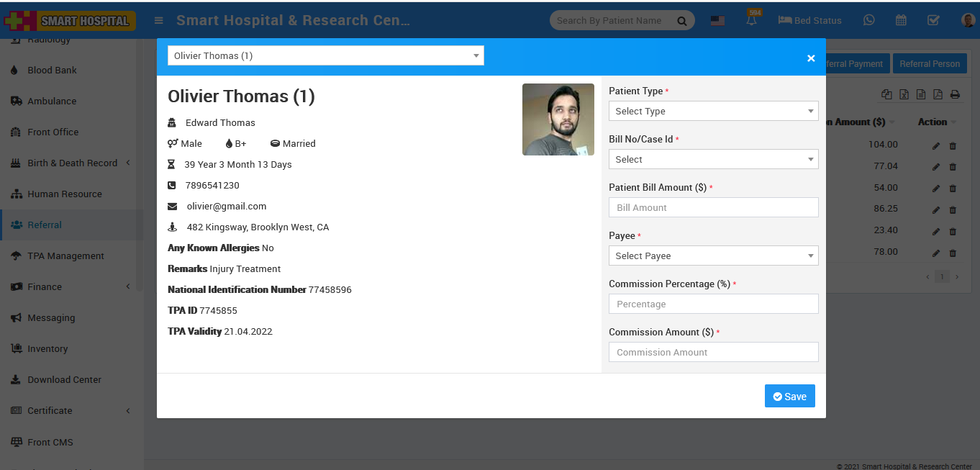Click the Save button

pos(789,396)
